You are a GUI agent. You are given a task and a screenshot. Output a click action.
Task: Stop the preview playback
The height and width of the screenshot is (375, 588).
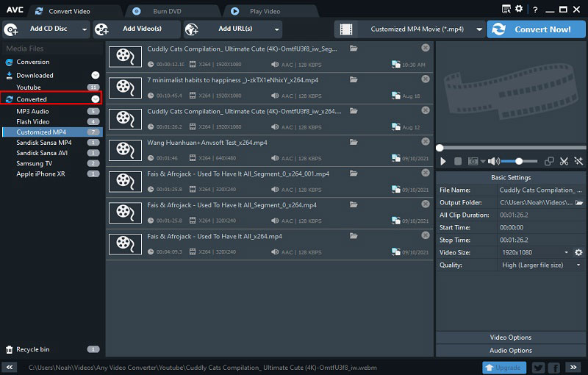click(x=458, y=161)
